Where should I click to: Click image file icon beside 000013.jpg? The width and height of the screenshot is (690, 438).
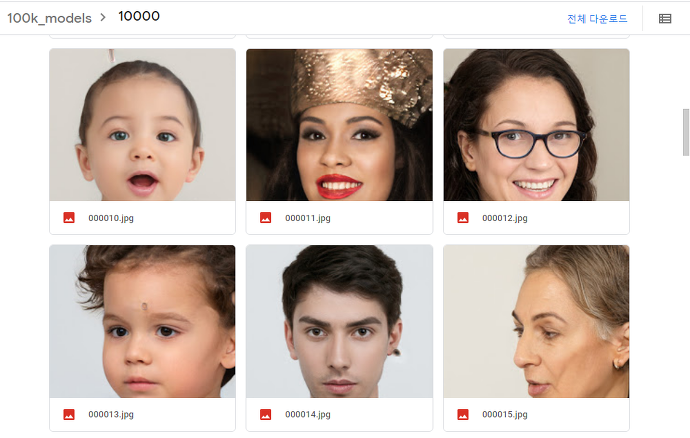pyautogui.click(x=69, y=414)
